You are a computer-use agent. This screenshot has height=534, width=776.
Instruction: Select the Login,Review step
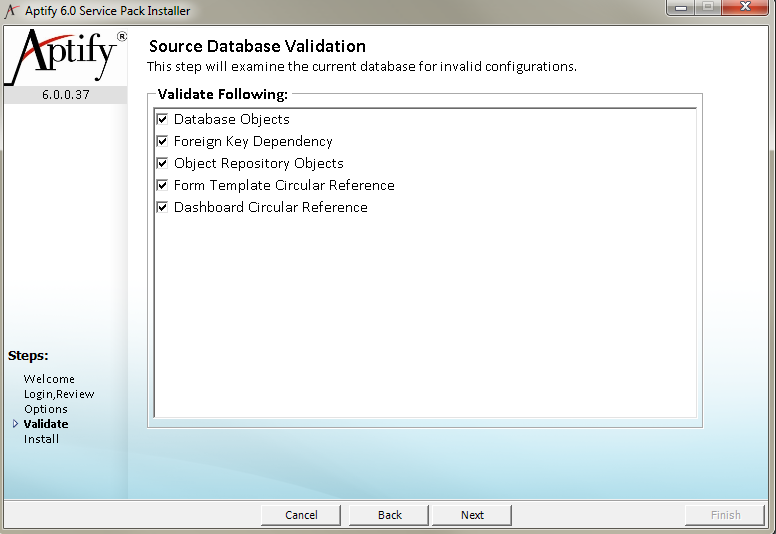pos(59,394)
